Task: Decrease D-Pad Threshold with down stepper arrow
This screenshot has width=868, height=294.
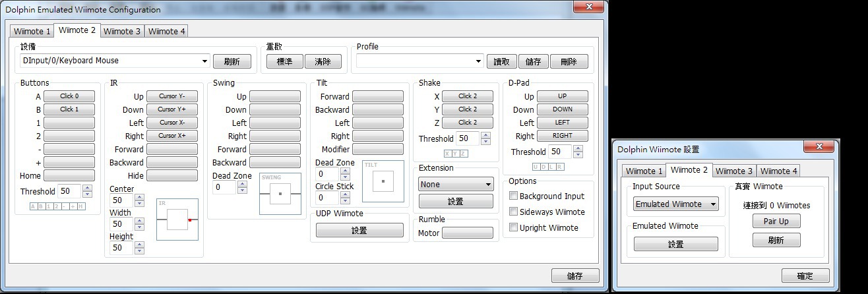Action: (x=578, y=155)
